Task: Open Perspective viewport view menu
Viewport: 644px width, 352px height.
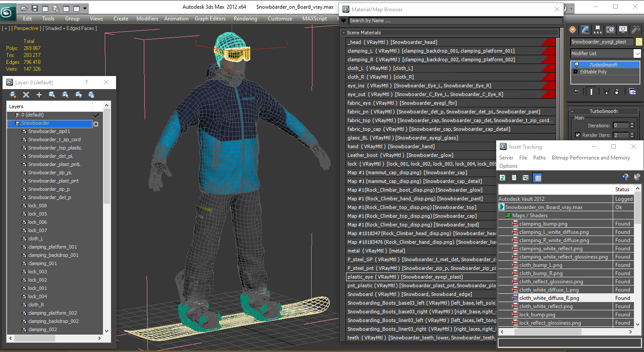Action: pyautogui.click(x=26, y=28)
